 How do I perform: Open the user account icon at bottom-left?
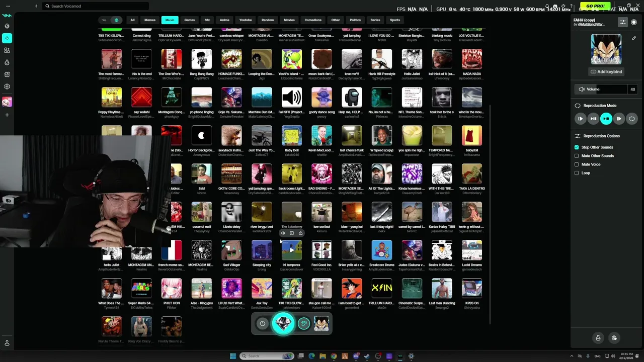click(x=7, y=343)
